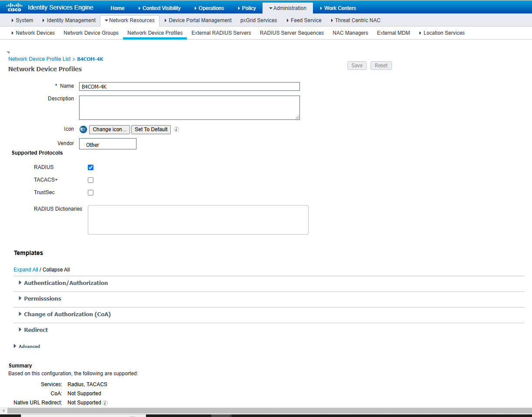The image size is (532, 417).
Task: Expand the Advanced section
Action: 29,346
